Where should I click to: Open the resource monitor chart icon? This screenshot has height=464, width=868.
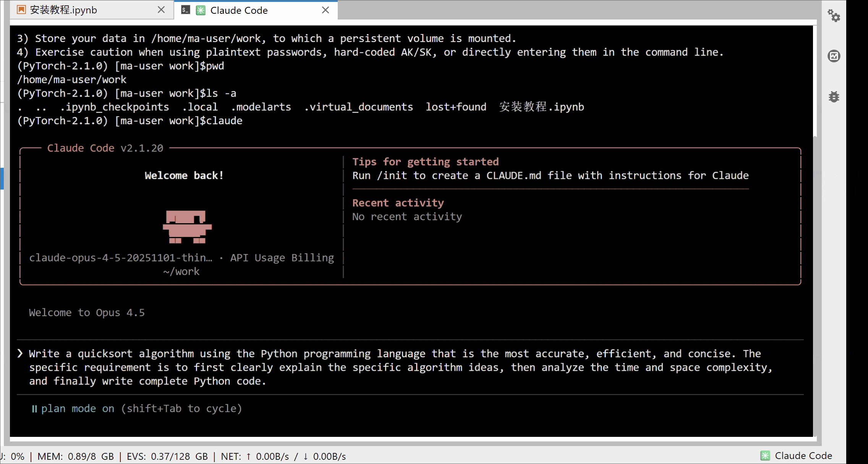(x=834, y=56)
